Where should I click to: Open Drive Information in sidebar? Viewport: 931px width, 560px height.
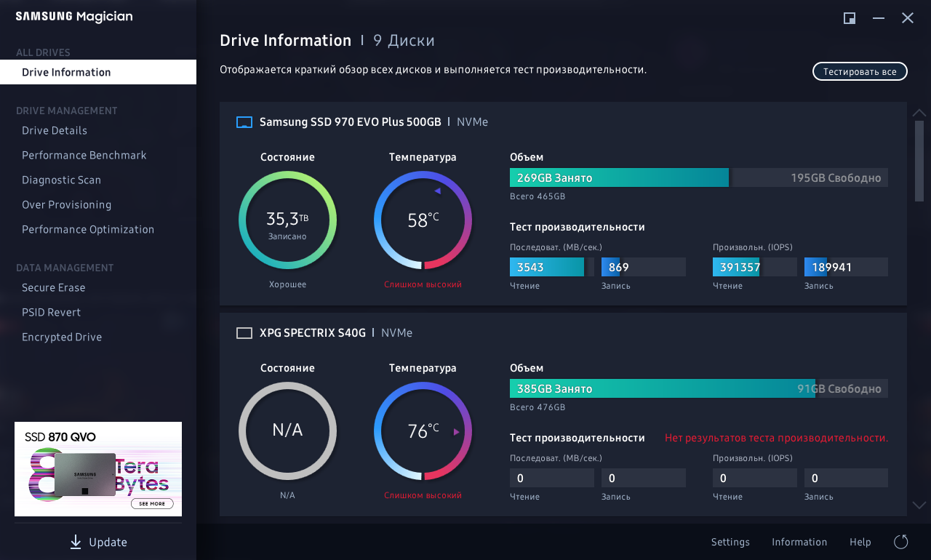click(x=98, y=72)
